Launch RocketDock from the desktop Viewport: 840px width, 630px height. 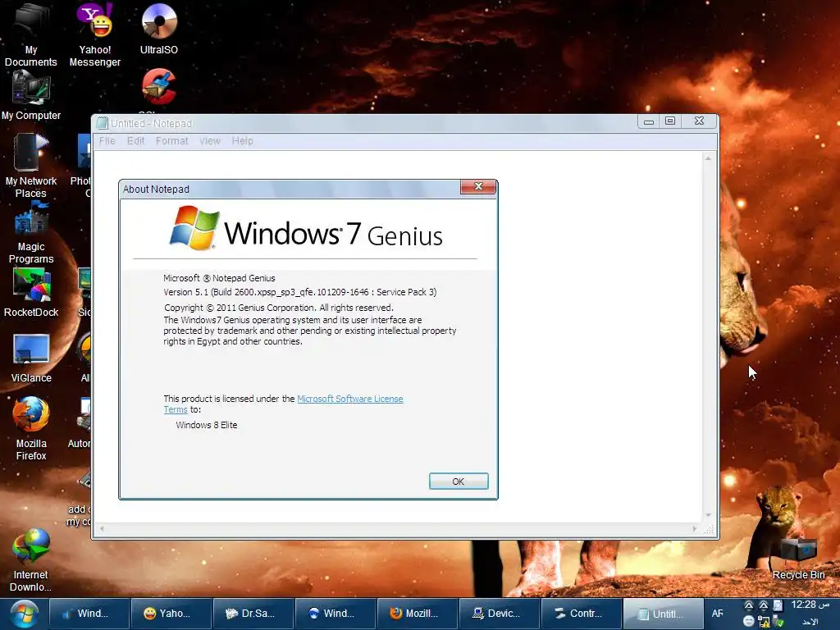coord(31,293)
